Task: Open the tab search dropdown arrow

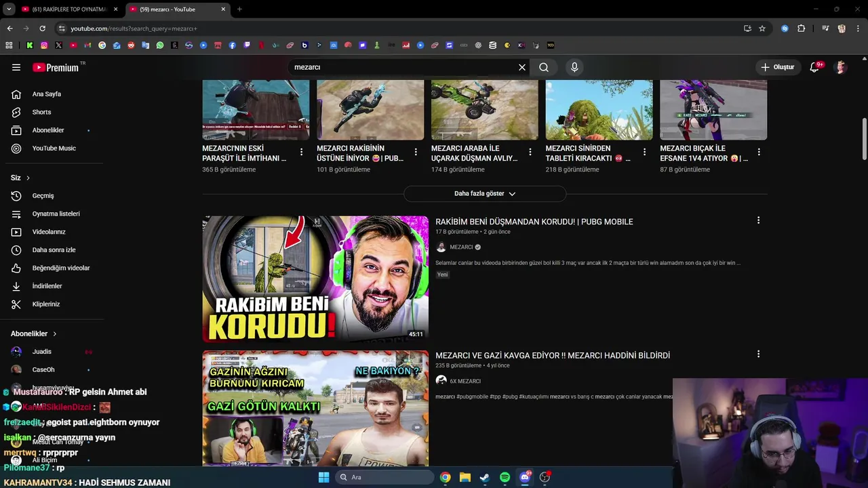Action: 8,9
